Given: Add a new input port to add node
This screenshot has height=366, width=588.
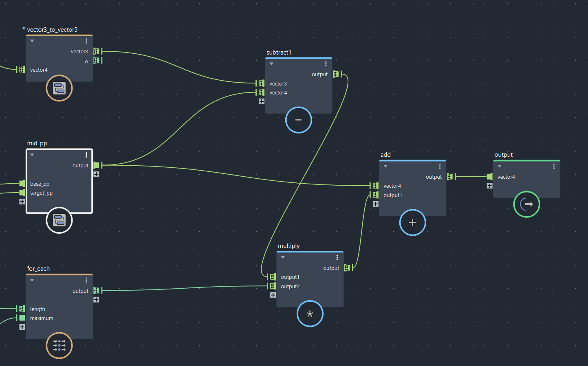Looking at the screenshot, I should point(376,204).
